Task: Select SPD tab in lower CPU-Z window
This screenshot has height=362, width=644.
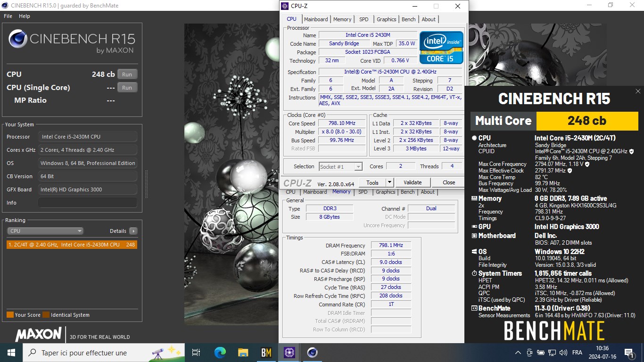Action: pyautogui.click(x=363, y=192)
